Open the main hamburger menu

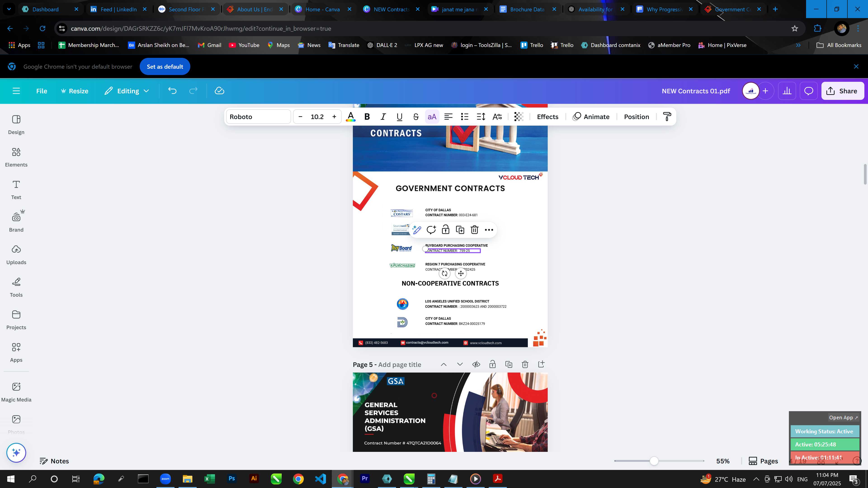tap(16, 91)
